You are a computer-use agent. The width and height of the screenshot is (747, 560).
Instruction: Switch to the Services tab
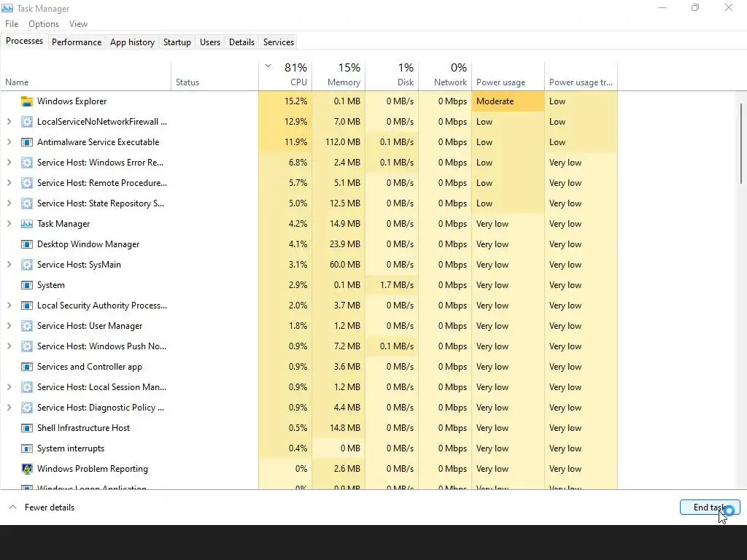279,42
